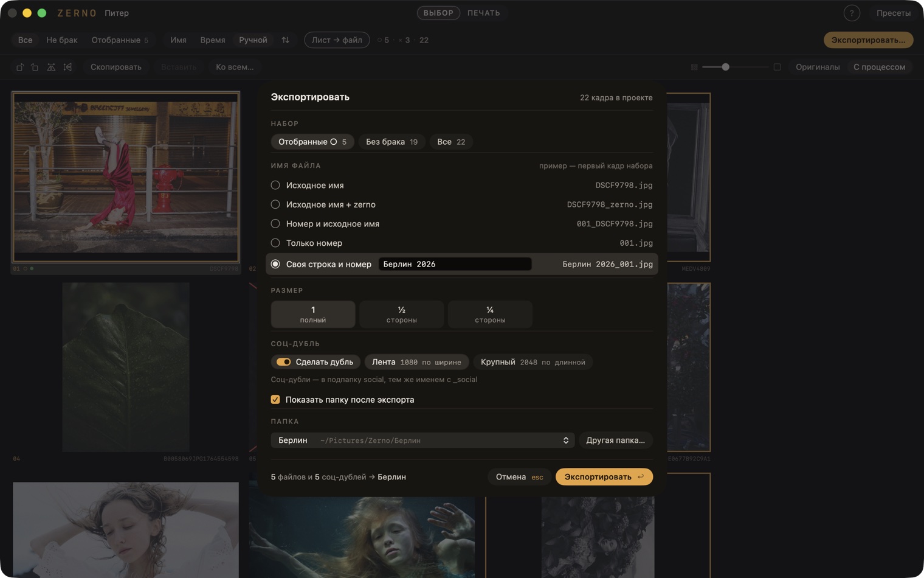Click large single thumbnail size icon
Screen dimensions: 924x578
(x=777, y=67)
